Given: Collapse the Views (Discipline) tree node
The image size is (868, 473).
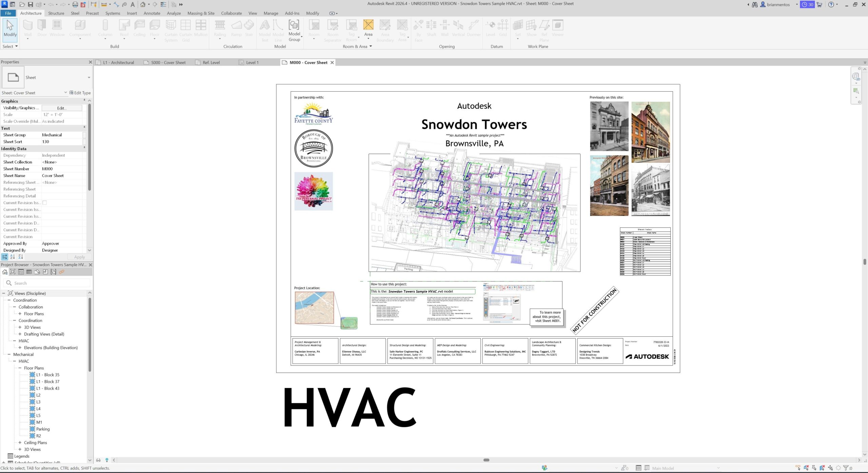Looking at the screenshot, I should tap(4, 293).
